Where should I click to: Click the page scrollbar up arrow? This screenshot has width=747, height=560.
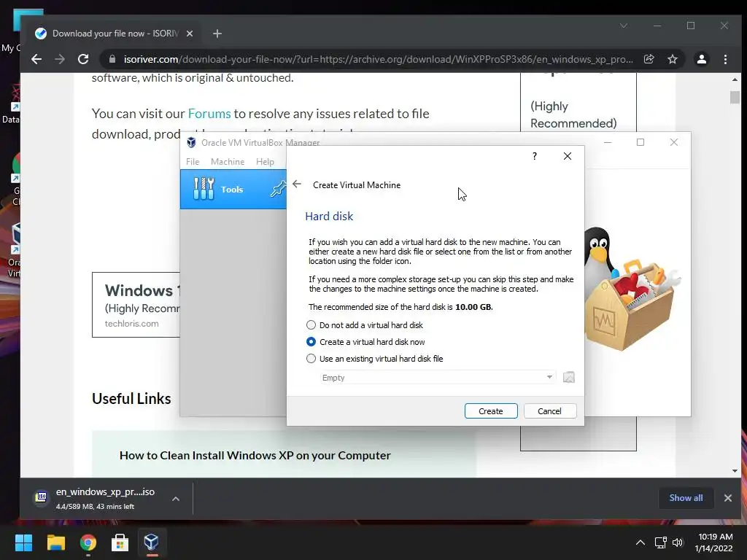click(735, 79)
